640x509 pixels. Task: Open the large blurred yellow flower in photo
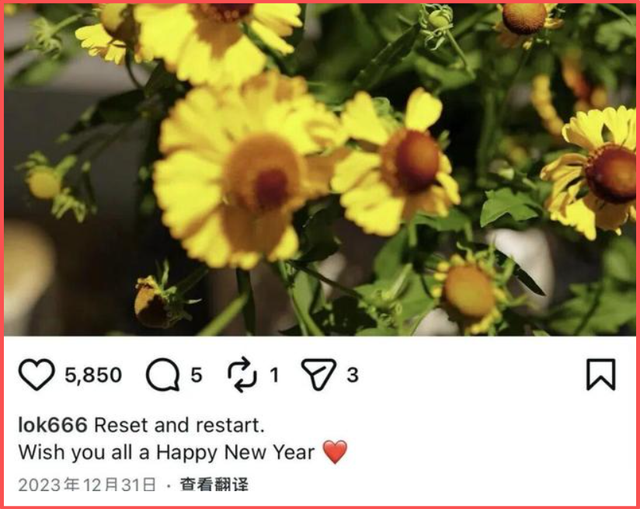(x=245, y=171)
